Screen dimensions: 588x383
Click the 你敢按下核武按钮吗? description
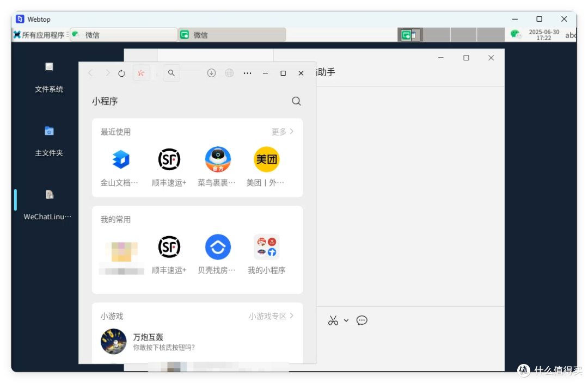pyautogui.click(x=164, y=348)
